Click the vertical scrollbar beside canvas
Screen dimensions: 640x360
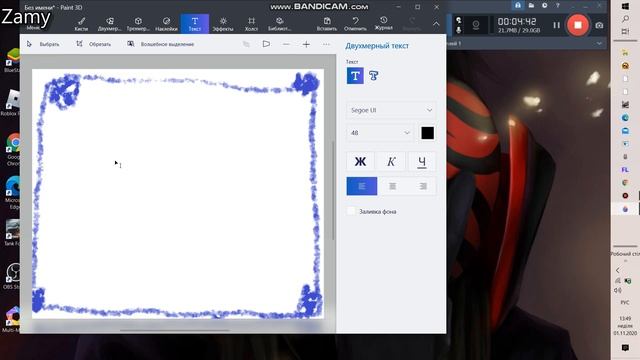333,191
